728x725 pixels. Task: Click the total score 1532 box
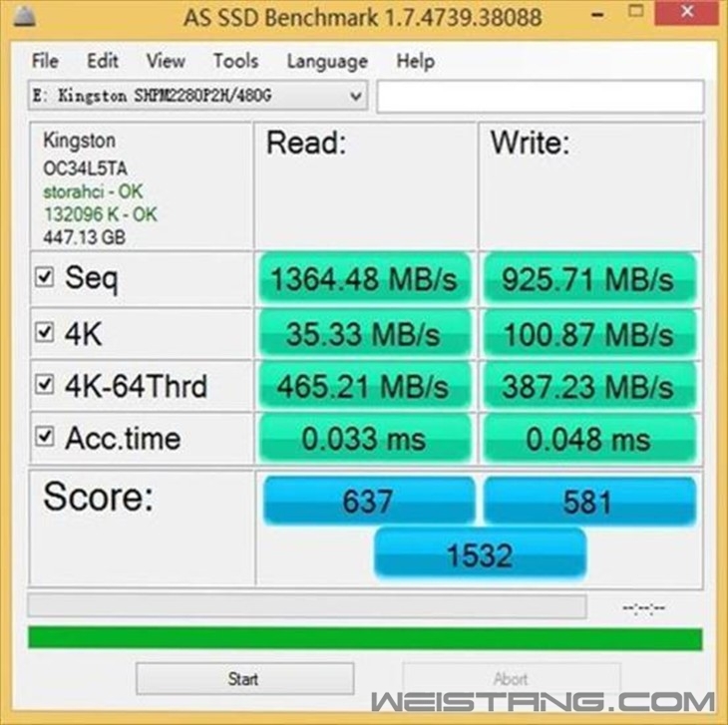point(480,554)
